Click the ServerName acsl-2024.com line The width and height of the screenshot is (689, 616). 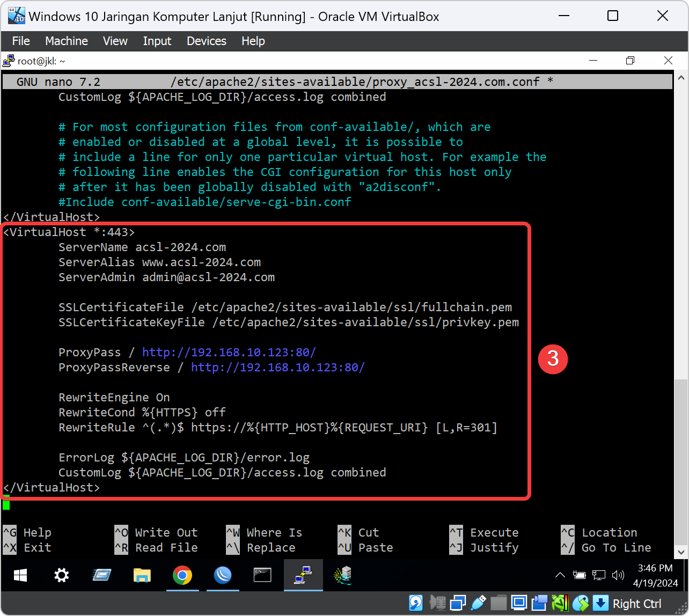coord(142,247)
